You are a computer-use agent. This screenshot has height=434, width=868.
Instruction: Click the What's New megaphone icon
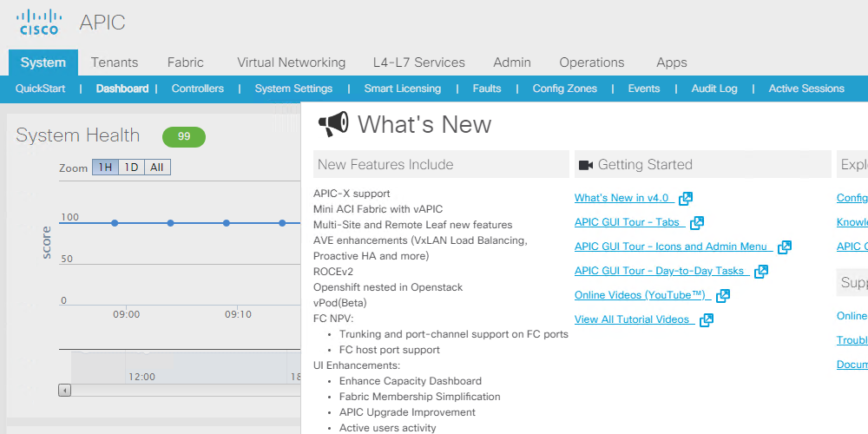333,124
